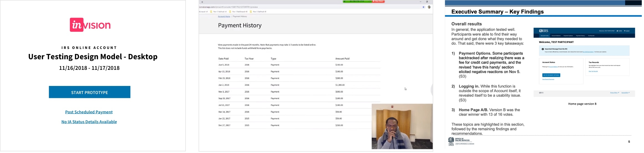Image resolution: width=644 pixels, height=153 pixels.
Task: Click the Tax Year column header
Action: click(249, 59)
